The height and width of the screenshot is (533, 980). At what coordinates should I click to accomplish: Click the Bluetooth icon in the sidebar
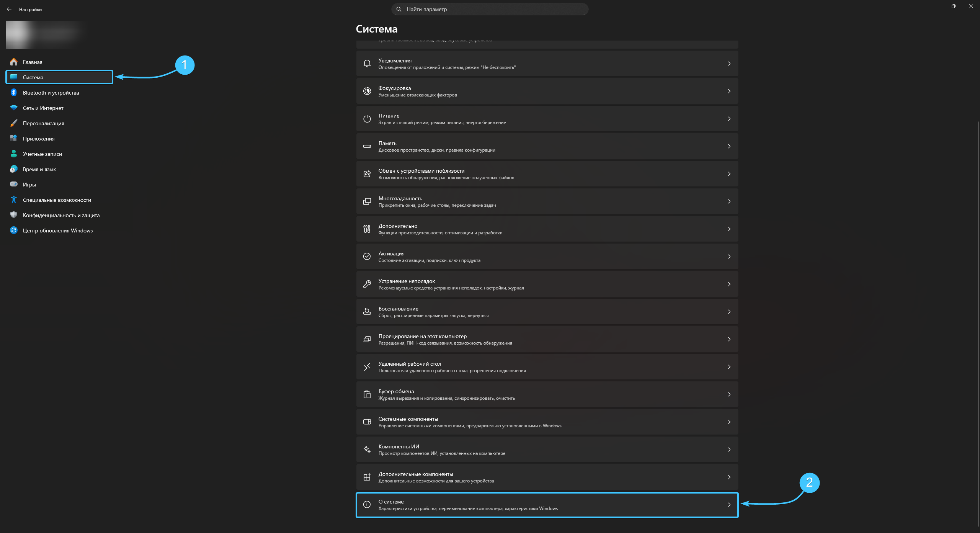tap(14, 93)
